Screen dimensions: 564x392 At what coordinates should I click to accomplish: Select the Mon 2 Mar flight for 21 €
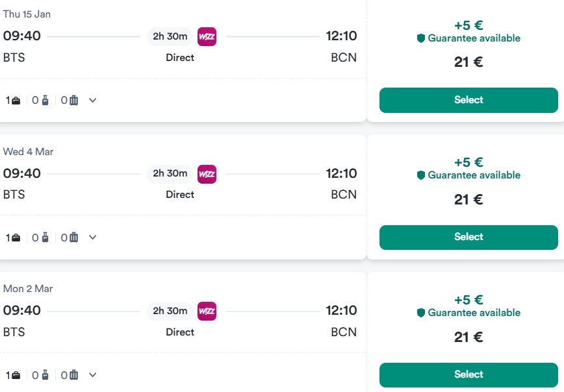[468, 374]
